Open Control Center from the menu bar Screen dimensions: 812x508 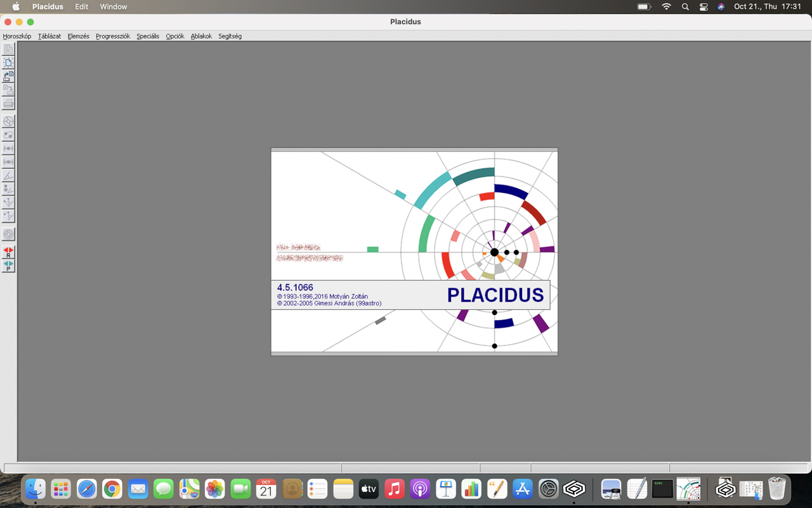pyautogui.click(x=704, y=6)
